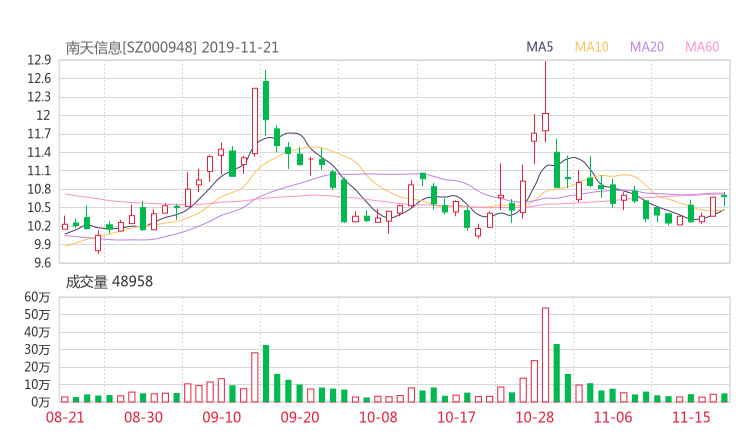Click the 10万 volume axis label
Screen dimensions: 740x440
coord(37,385)
